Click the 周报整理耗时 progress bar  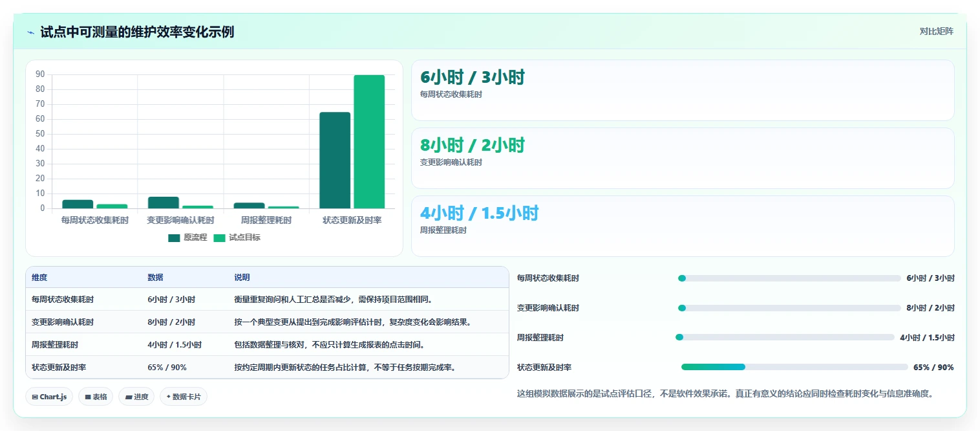[x=785, y=337]
